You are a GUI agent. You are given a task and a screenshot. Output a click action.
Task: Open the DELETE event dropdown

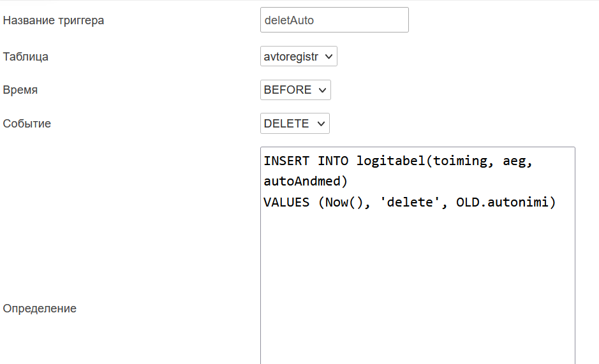click(x=295, y=124)
